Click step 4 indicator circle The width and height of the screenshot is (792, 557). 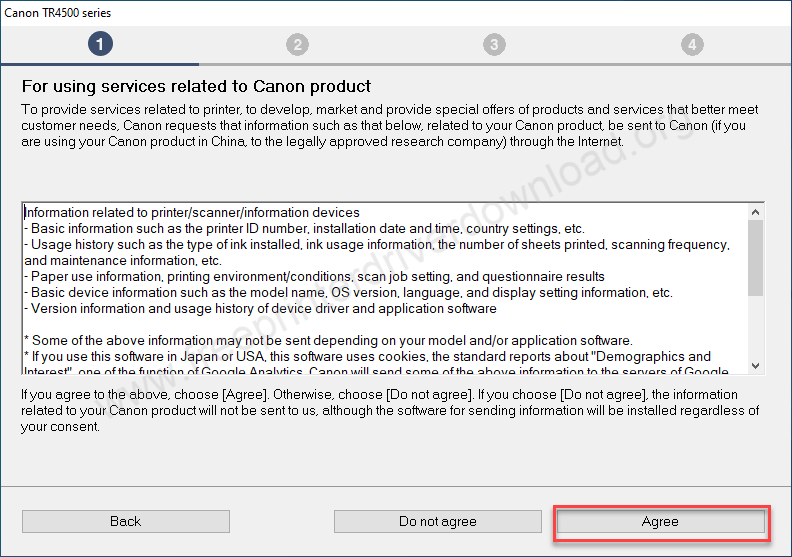click(x=692, y=44)
